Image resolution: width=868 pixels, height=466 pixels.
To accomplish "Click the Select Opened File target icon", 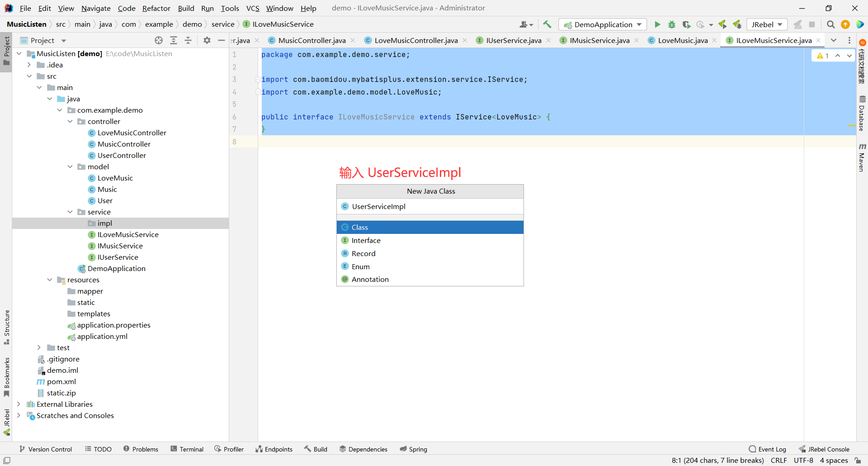I will tap(159, 40).
